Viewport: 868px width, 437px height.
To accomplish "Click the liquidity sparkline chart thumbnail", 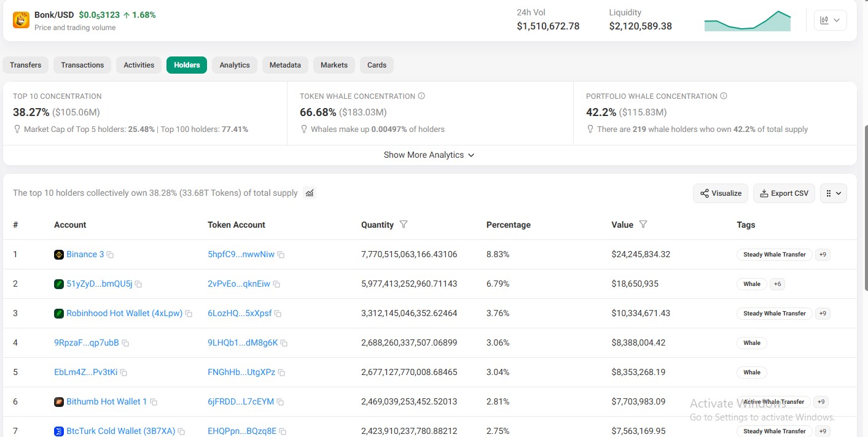I will [748, 21].
